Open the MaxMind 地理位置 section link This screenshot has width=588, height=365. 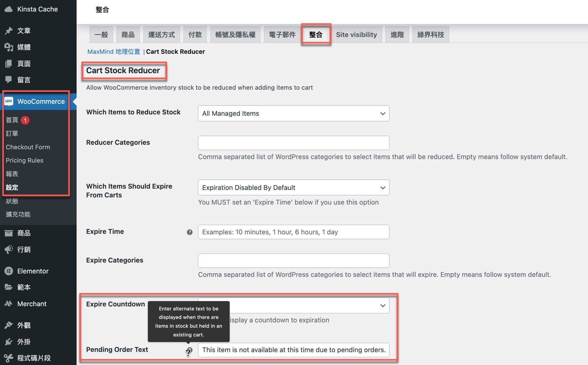(x=114, y=52)
